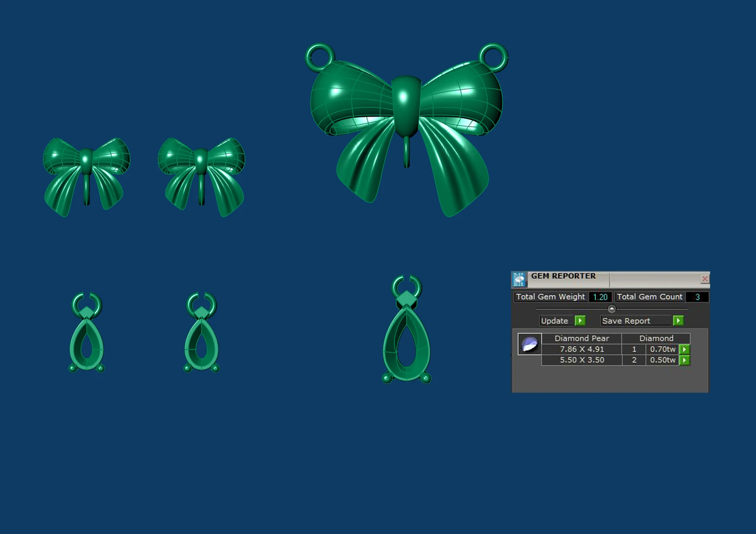Click the Update button
The height and width of the screenshot is (534, 756).
coord(556,321)
